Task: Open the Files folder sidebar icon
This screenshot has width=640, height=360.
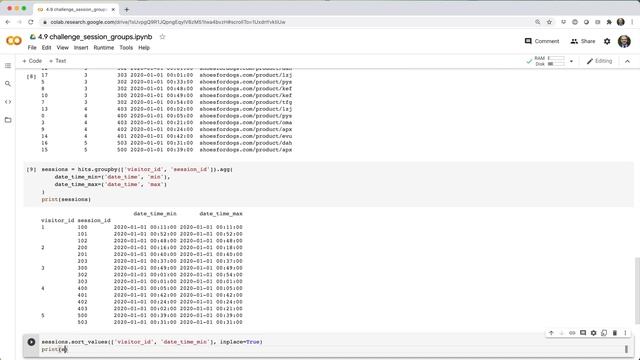Action: (8, 120)
